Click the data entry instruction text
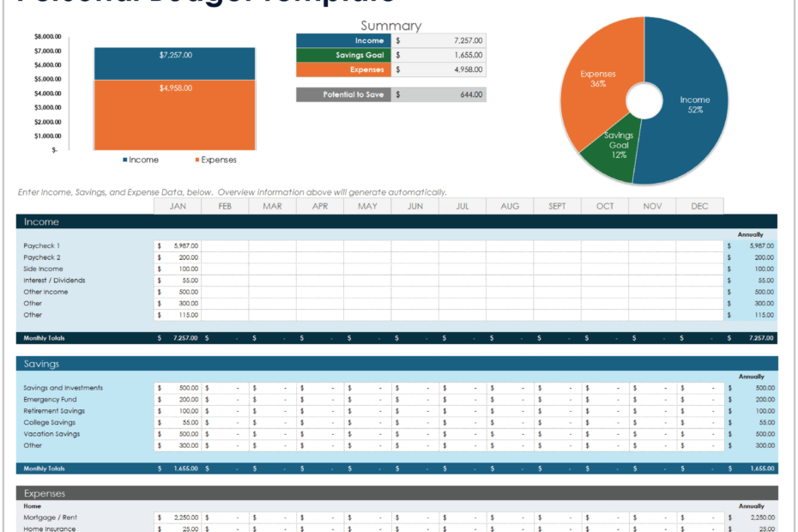The width and height of the screenshot is (798, 532). (x=232, y=192)
